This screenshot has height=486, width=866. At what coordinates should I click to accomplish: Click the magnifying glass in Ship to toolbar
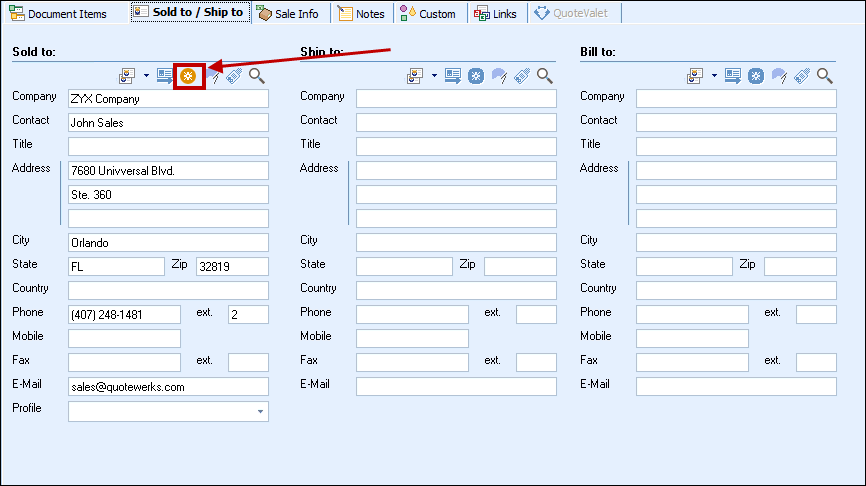(x=545, y=76)
